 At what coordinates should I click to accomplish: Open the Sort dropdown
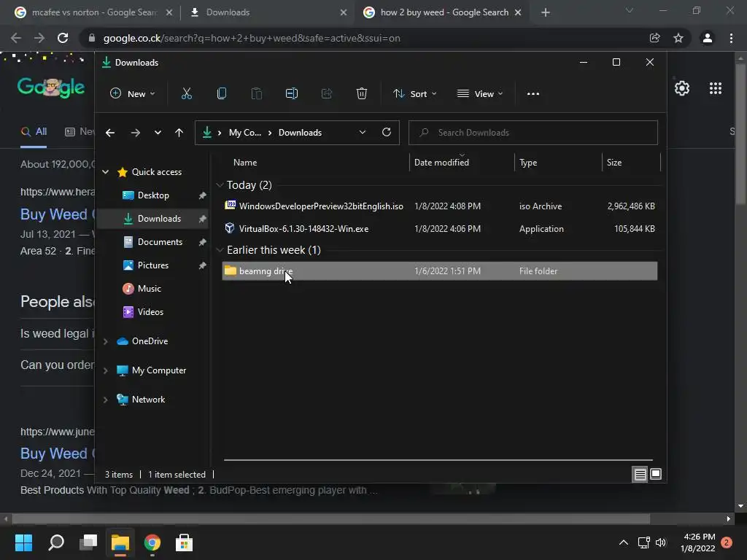(414, 94)
